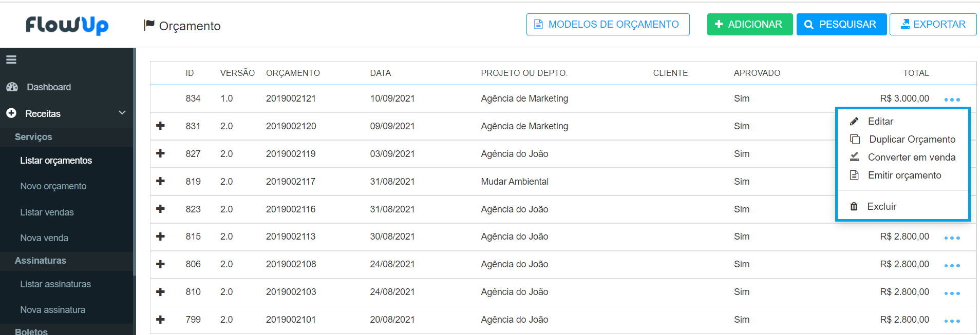This screenshot has width=980, height=335.
Task: Open Listar orçamentos in sidebar
Action: coord(56,161)
